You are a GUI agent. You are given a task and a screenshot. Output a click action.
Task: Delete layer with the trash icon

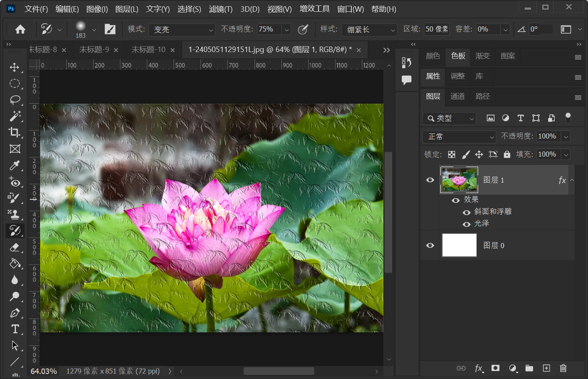click(x=563, y=368)
